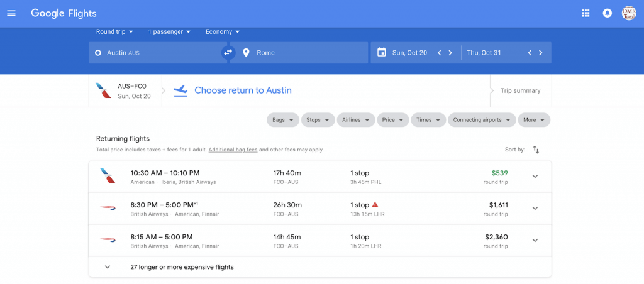Click the 17h 40m duration text
The image size is (644, 284).
(x=287, y=173)
